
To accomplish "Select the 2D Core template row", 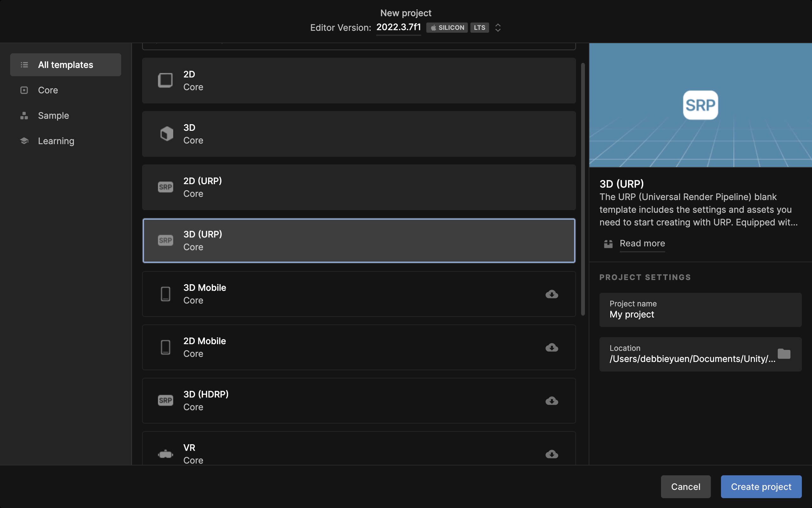I will 359,81.
